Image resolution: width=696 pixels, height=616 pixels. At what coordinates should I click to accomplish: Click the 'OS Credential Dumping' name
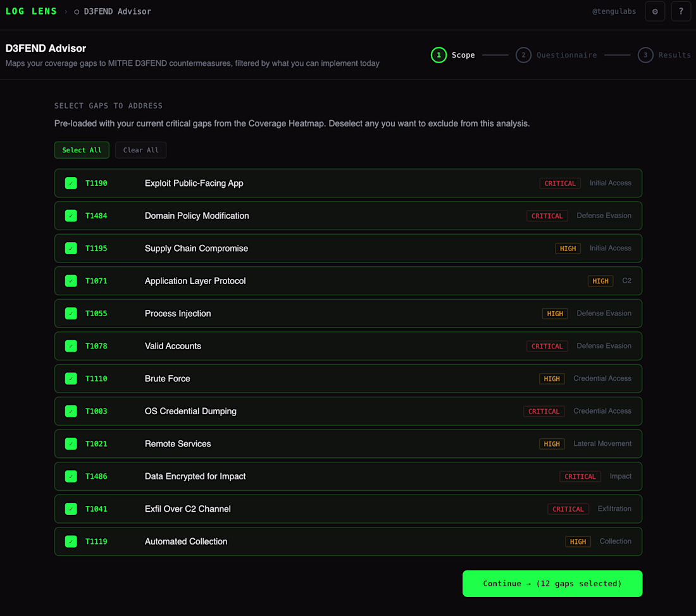click(x=190, y=412)
